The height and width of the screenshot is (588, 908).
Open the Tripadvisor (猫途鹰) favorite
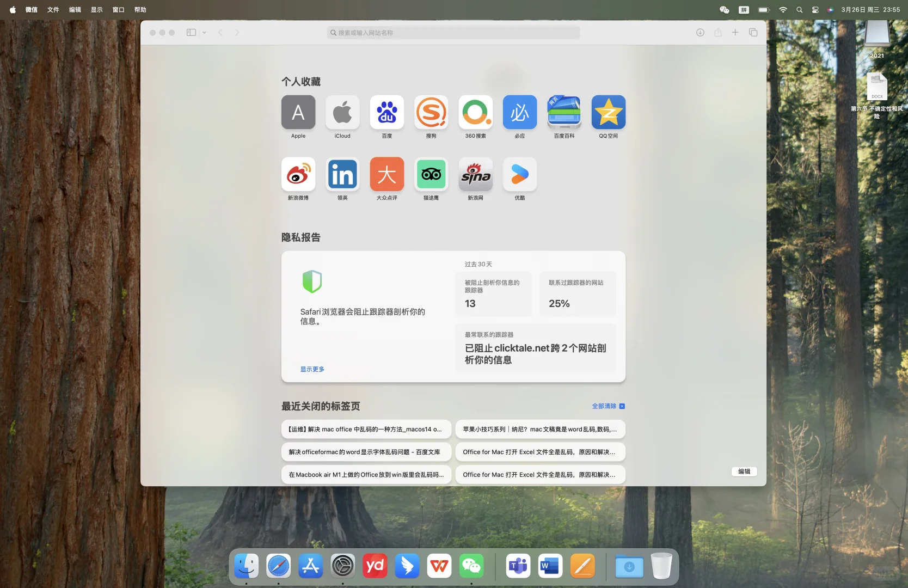coord(431,174)
